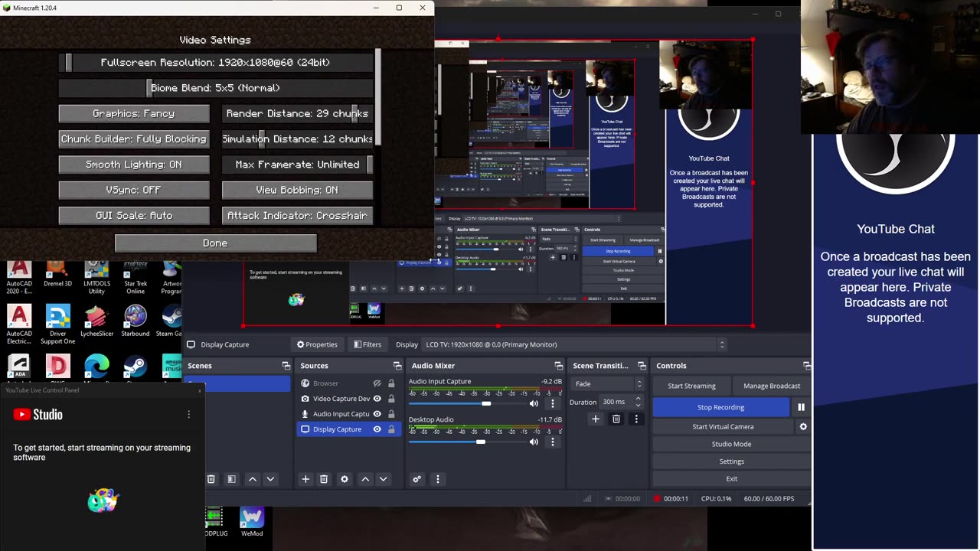Click Studio Mode button
The height and width of the screenshot is (551, 980).
[731, 444]
